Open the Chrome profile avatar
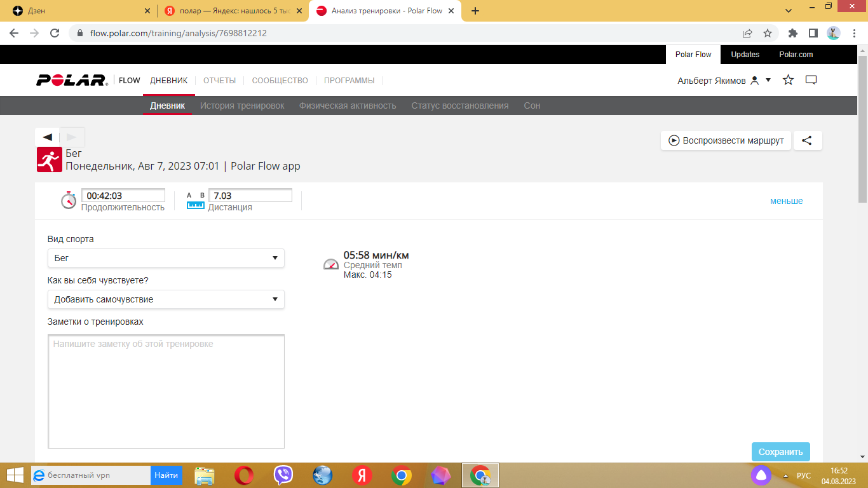This screenshot has height=488, width=868. pos(834,33)
